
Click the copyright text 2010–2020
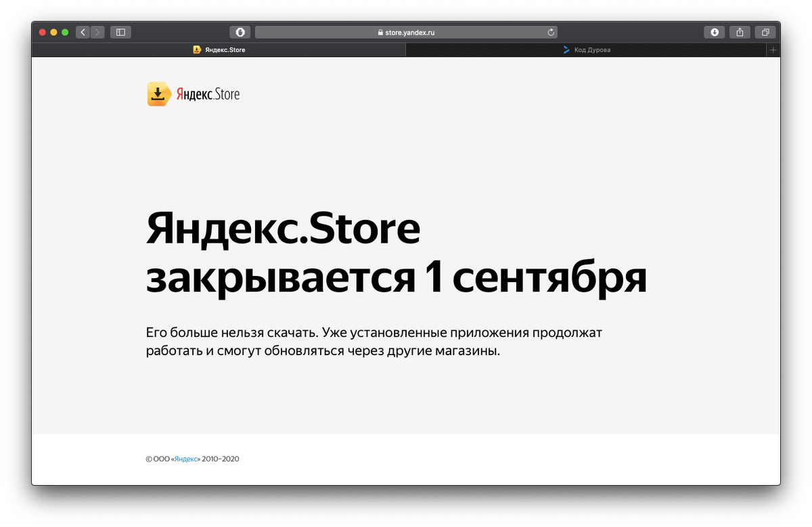[x=221, y=459]
